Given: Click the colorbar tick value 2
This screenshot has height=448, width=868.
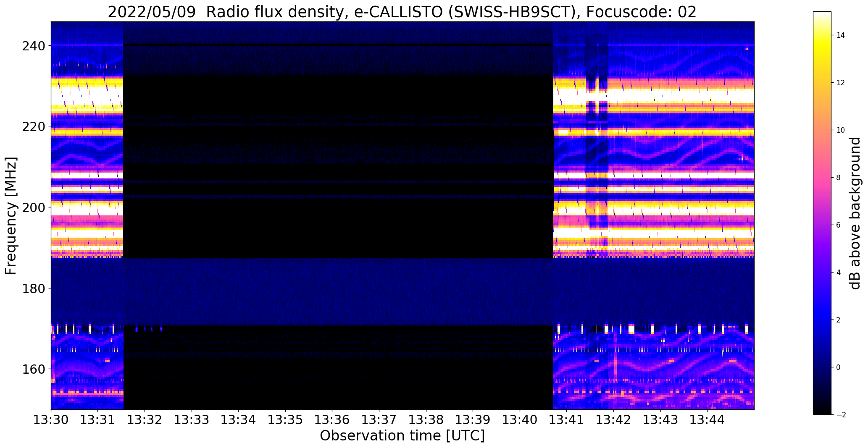Looking at the screenshot, I should pos(839,320).
